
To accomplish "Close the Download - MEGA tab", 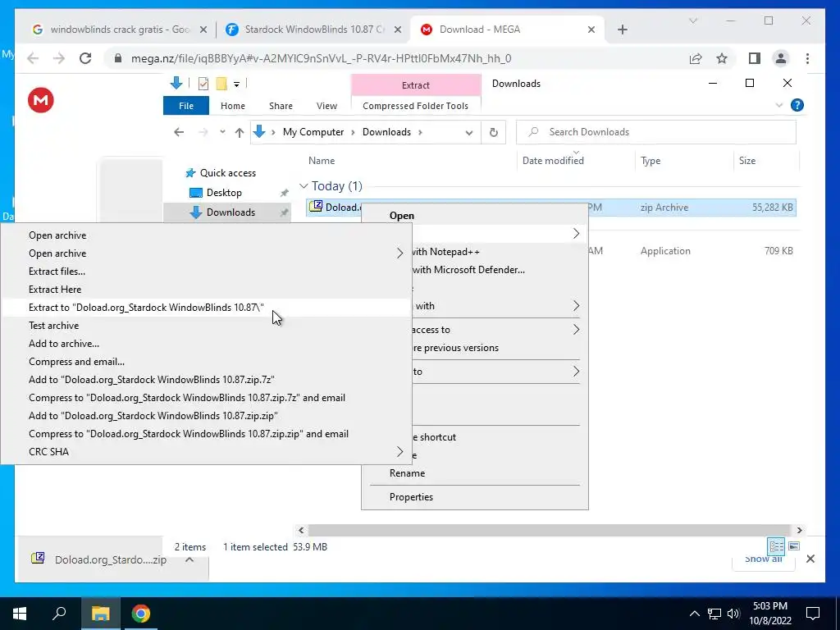I will point(591,30).
